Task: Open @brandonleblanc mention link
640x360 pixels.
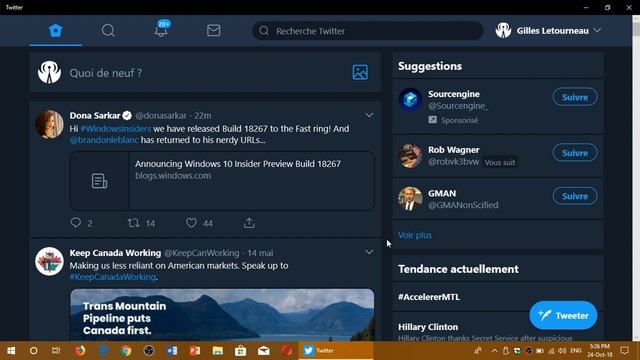Action: 104,140
